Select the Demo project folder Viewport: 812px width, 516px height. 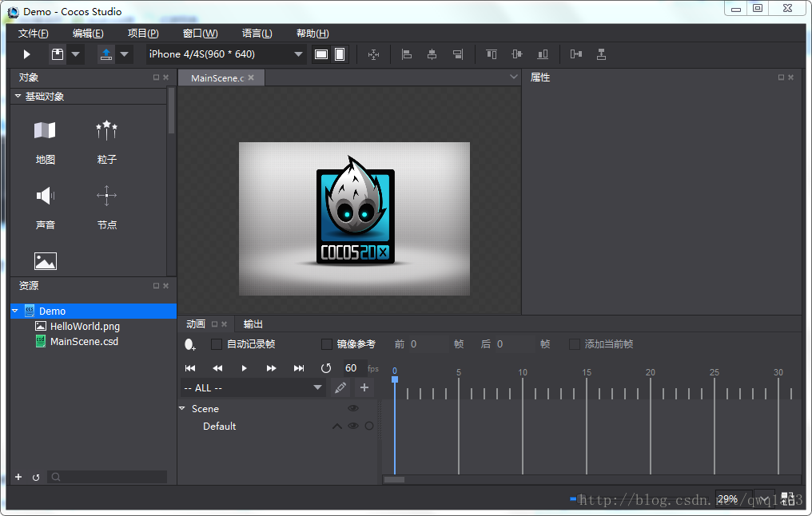pyautogui.click(x=94, y=311)
